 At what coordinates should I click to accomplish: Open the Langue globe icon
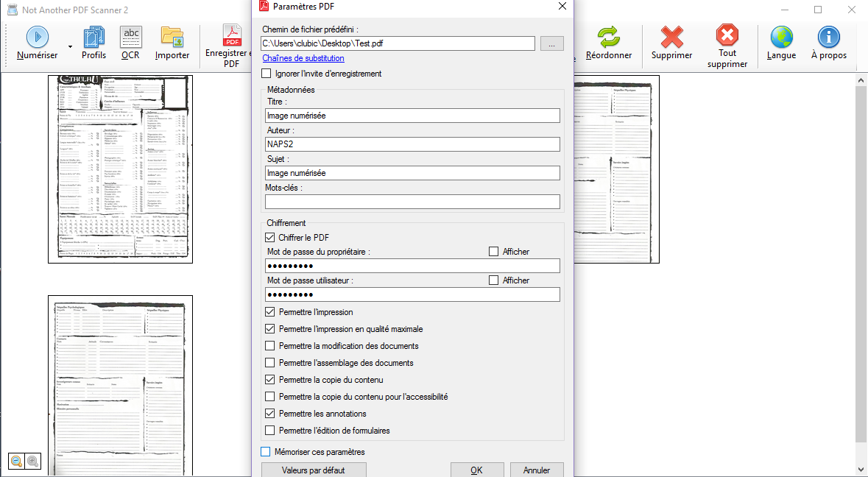point(781,35)
